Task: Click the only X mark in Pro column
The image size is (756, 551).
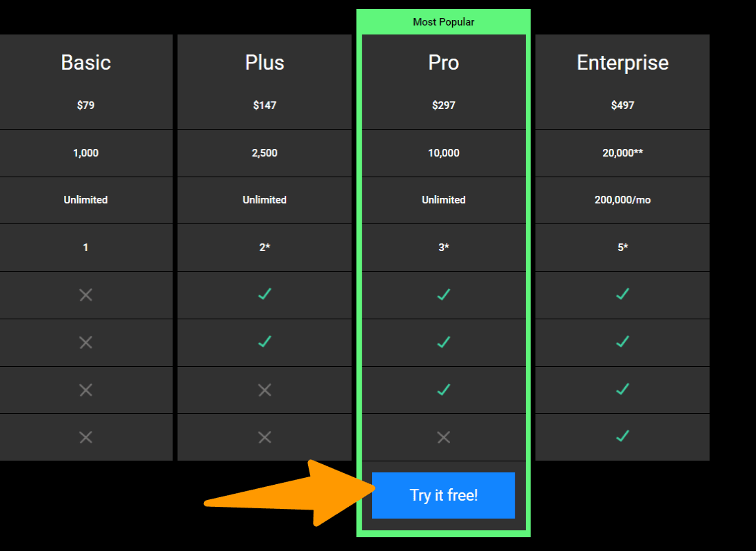Action: pos(444,437)
